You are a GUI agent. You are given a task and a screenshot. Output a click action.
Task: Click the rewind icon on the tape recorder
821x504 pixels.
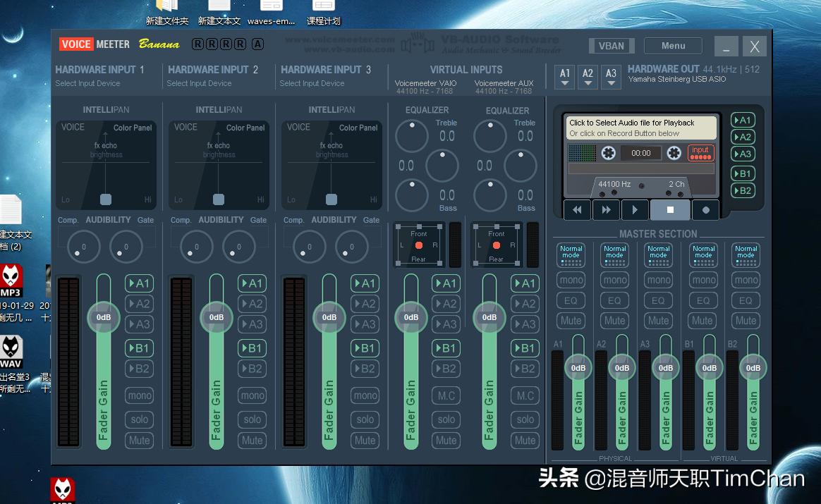click(577, 209)
